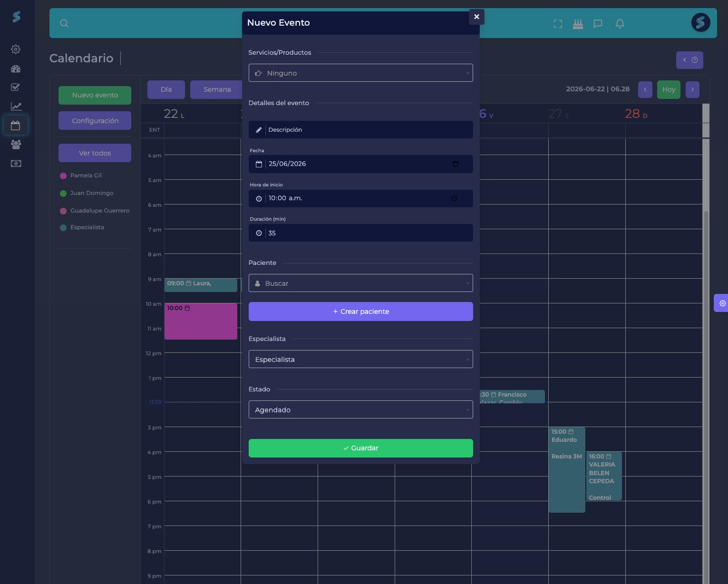
Task: Open the Especialista dropdown in the form
Action: pyautogui.click(x=360, y=359)
